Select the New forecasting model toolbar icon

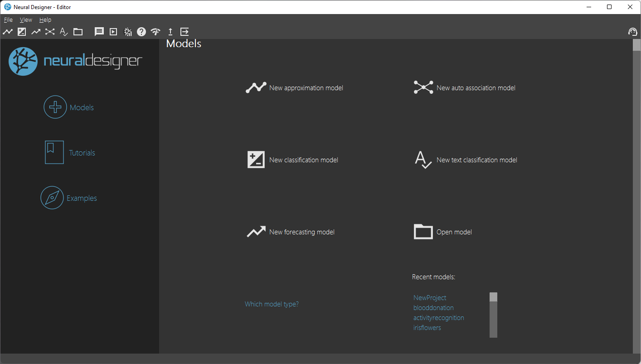pyautogui.click(x=35, y=32)
